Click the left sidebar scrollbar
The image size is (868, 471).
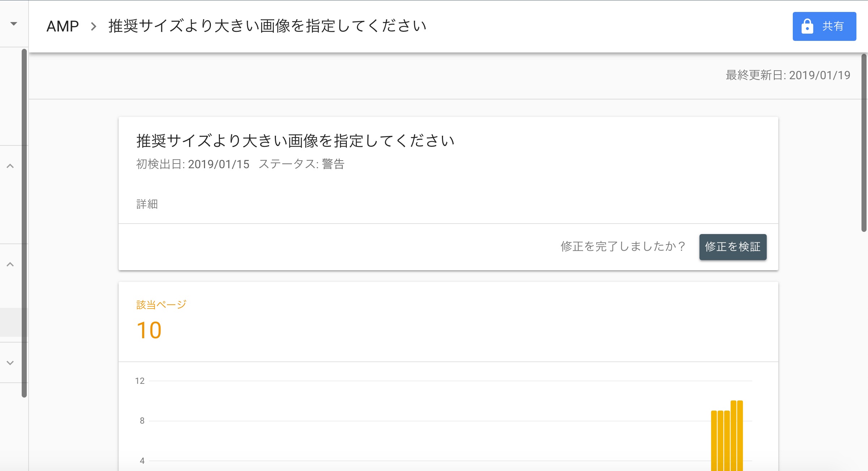pyautogui.click(x=24, y=222)
